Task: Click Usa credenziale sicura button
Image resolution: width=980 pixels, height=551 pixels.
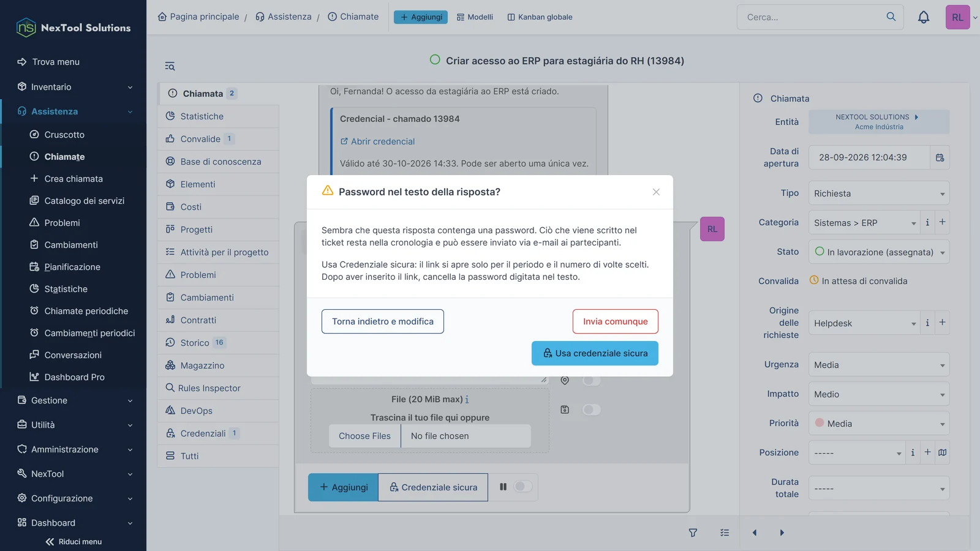Action: (595, 353)
